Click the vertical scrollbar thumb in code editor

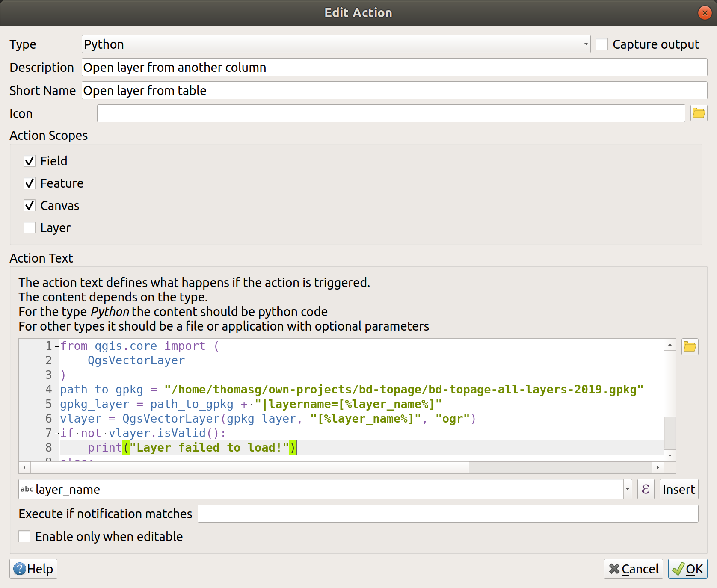pyautogui.click(x=670, y=383)
